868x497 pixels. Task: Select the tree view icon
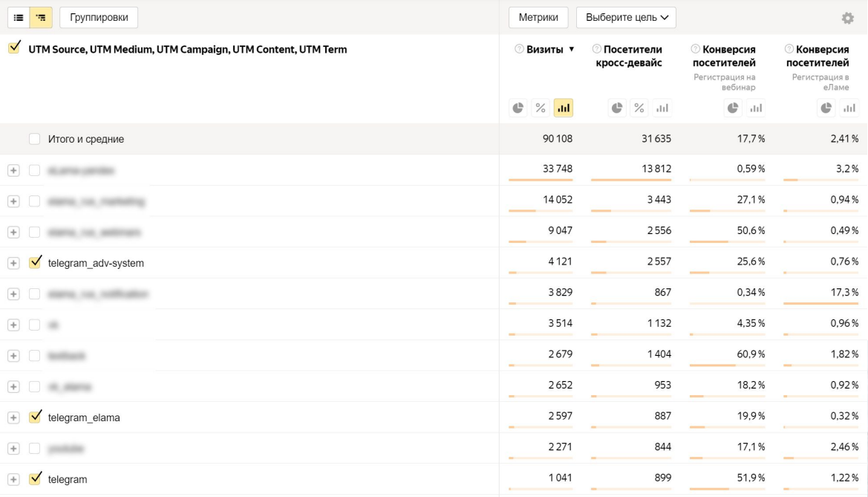(x=42, y=16)
